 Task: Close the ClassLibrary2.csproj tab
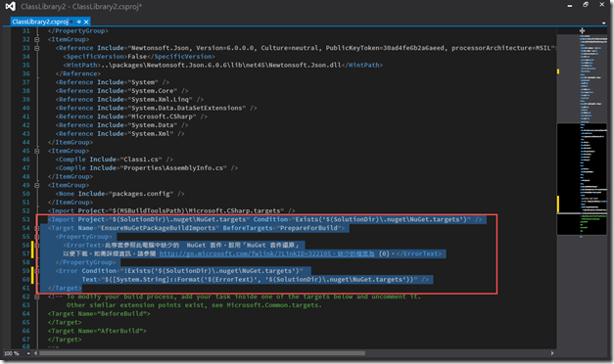coord(86,22)
